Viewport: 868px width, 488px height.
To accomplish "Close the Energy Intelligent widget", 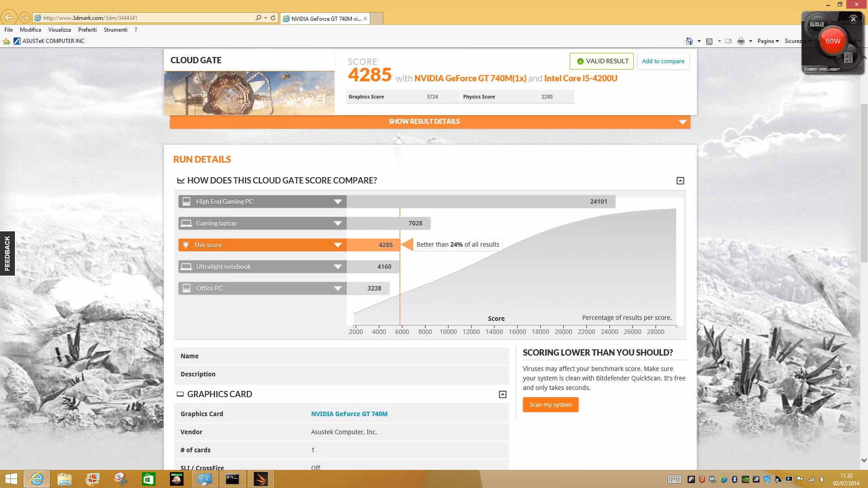I will pyautogui.click(x=853, y=19).
